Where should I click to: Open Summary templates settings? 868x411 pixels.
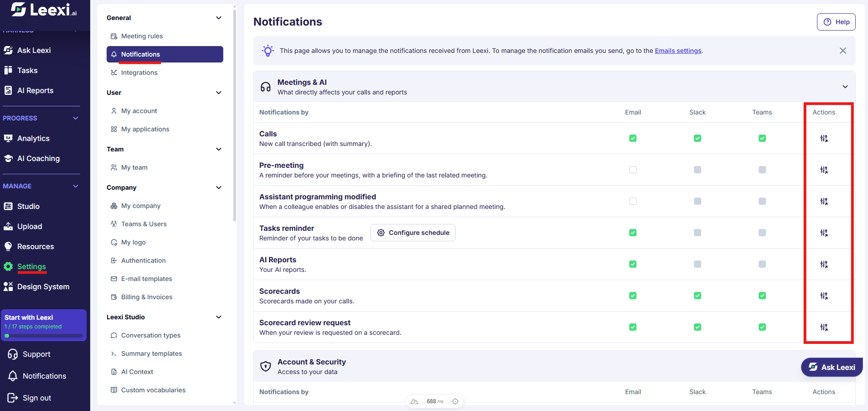[165, 354]
